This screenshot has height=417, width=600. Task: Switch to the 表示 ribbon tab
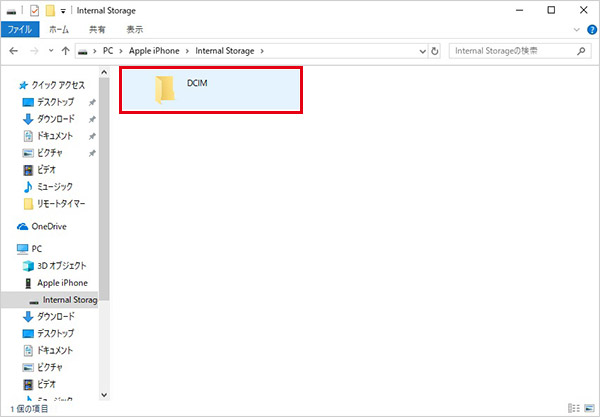click(135, 29)
